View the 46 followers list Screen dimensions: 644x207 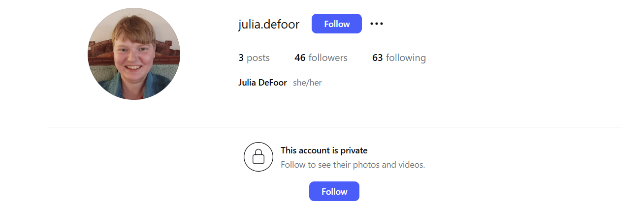(x=321, y=58)
